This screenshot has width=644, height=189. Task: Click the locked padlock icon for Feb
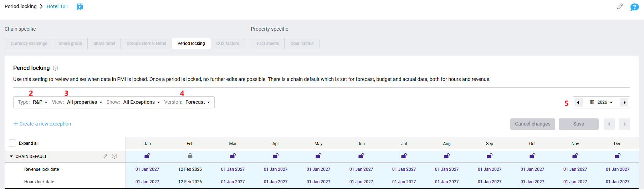click(x=190, y=156)
